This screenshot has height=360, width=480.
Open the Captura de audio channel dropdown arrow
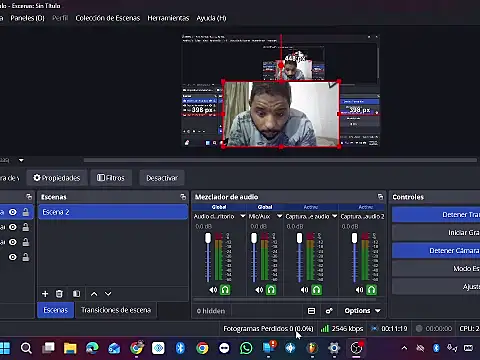point(334,216)
